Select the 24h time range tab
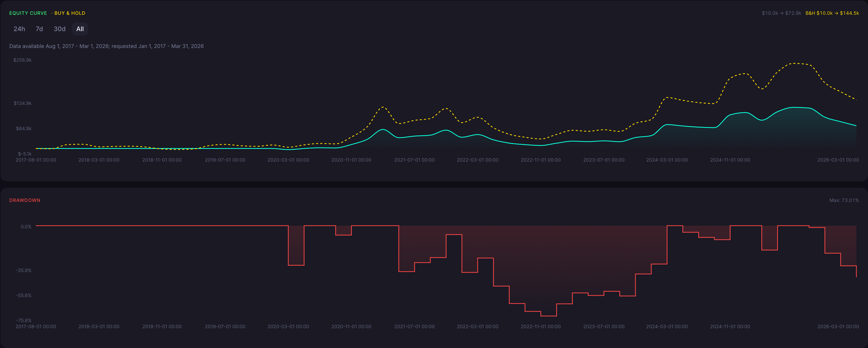The image size is (868, 348). [x=19, y=29]
